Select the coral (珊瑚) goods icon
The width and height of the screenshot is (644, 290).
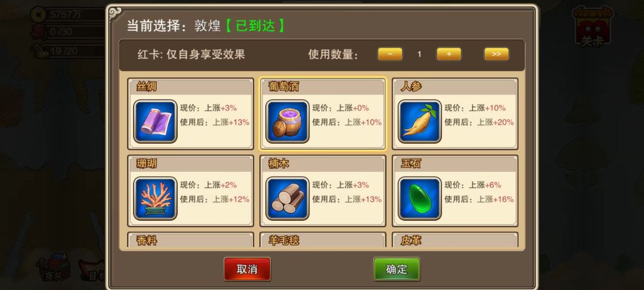tap(155, 199)
